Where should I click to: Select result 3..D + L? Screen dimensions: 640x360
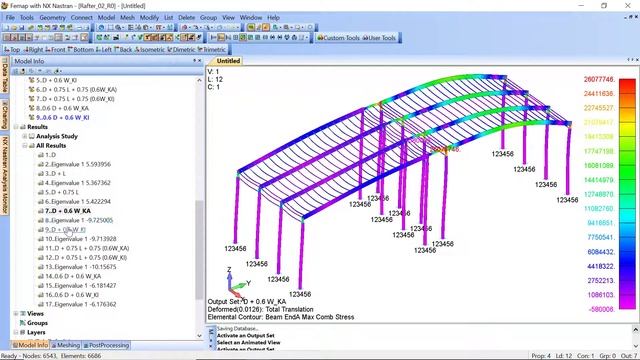tap(55, 174)
